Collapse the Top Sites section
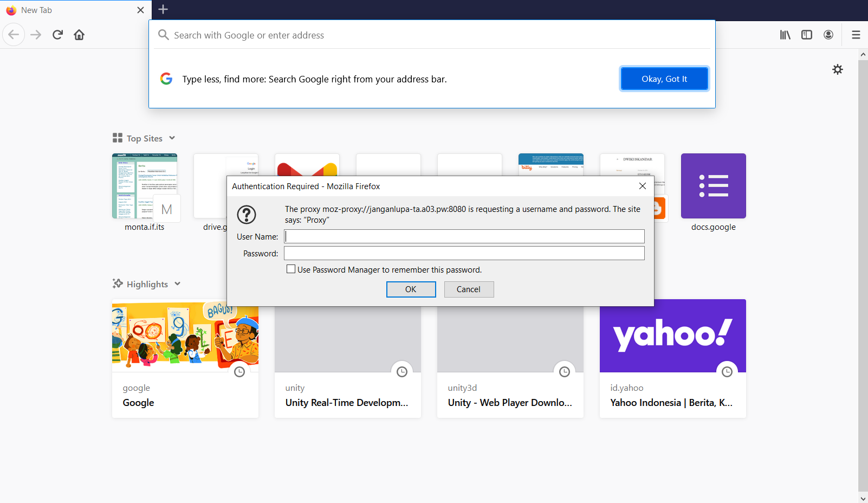This screenshot has height=503, width=868. 172,138
